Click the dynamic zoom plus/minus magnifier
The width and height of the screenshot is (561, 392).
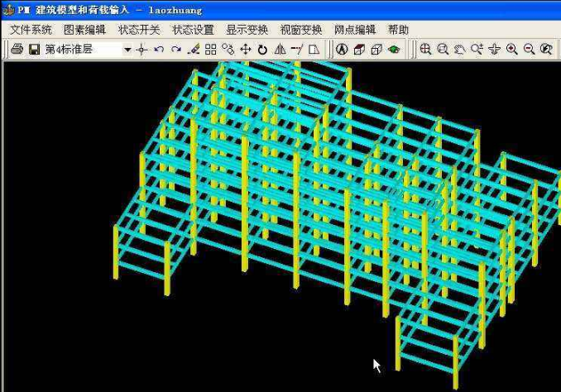pyautogui.click(x=477, y=49)
